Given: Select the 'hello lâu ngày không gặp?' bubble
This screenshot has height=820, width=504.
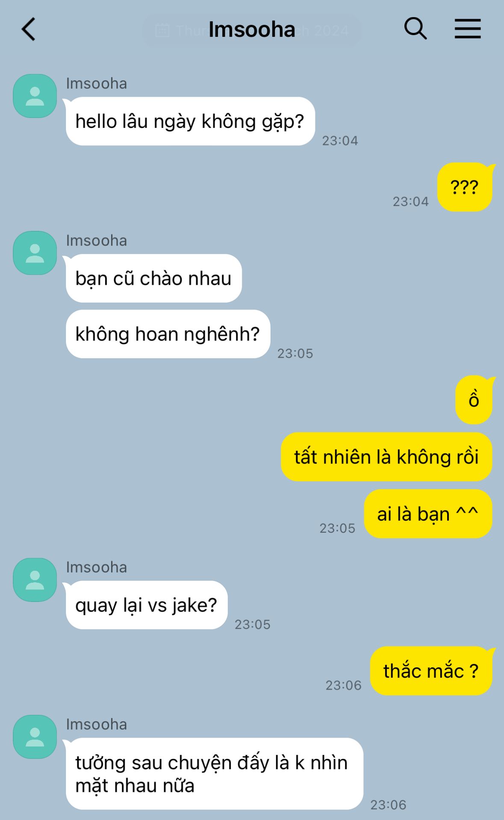Looking at the screenshot, I should (190, 121).
